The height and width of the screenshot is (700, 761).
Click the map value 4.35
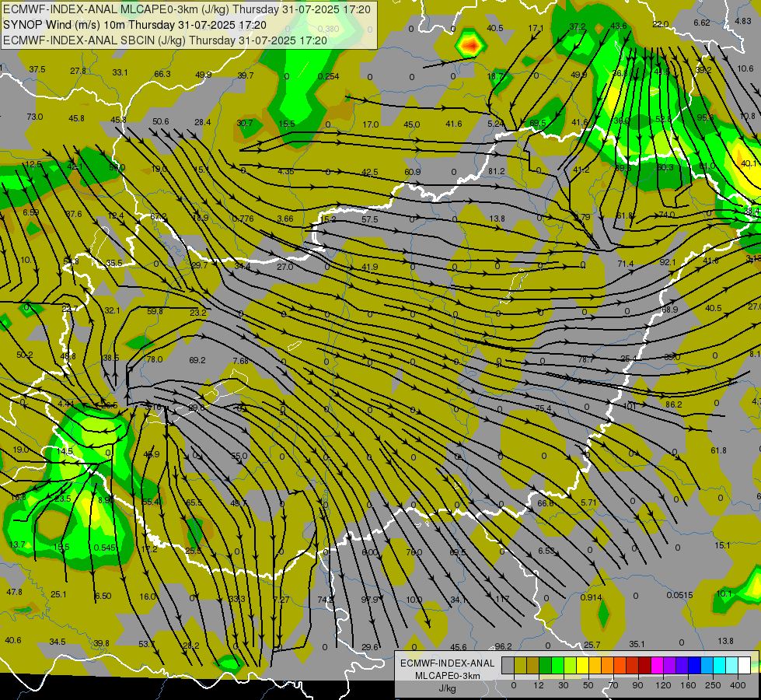(x=286, y=171)
